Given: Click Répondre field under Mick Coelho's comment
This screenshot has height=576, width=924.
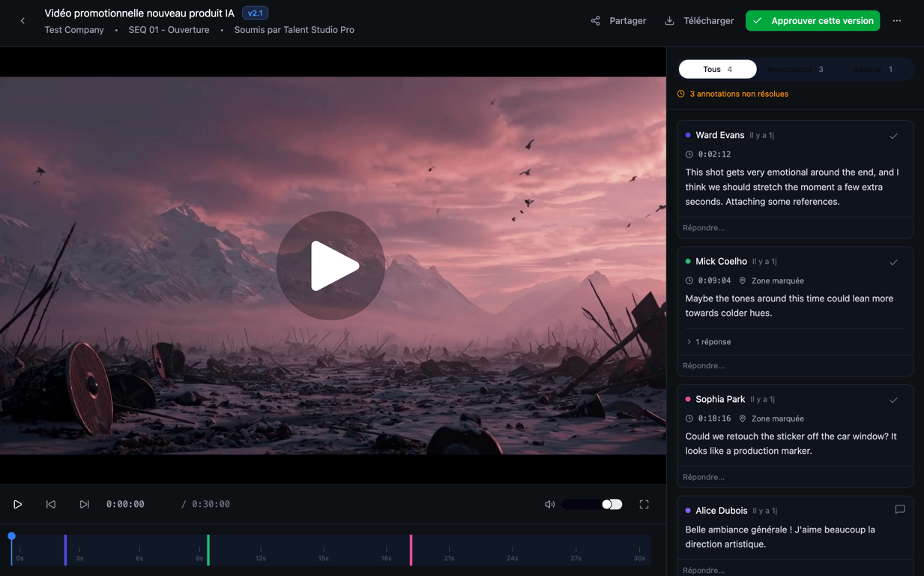Looking at the screenshot, I should click(x=795, y=366).
